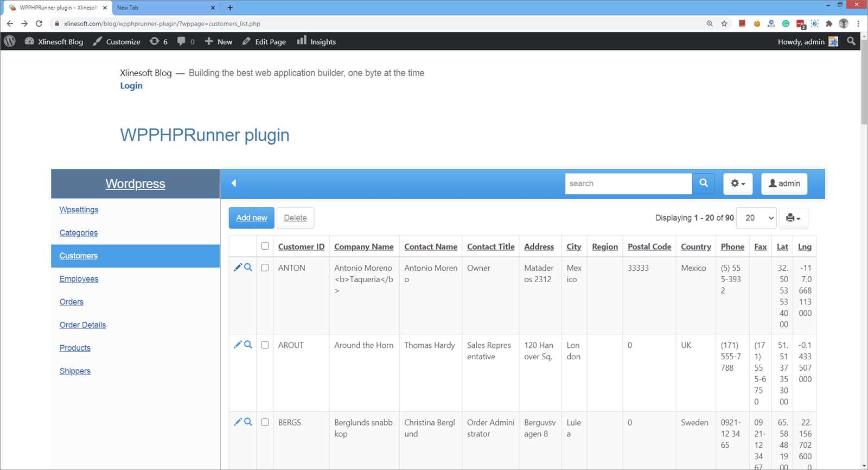The width and height of the screenshot is (868, 470).
Task: Sort by Company Name column header
Action: tap(364, 246)
